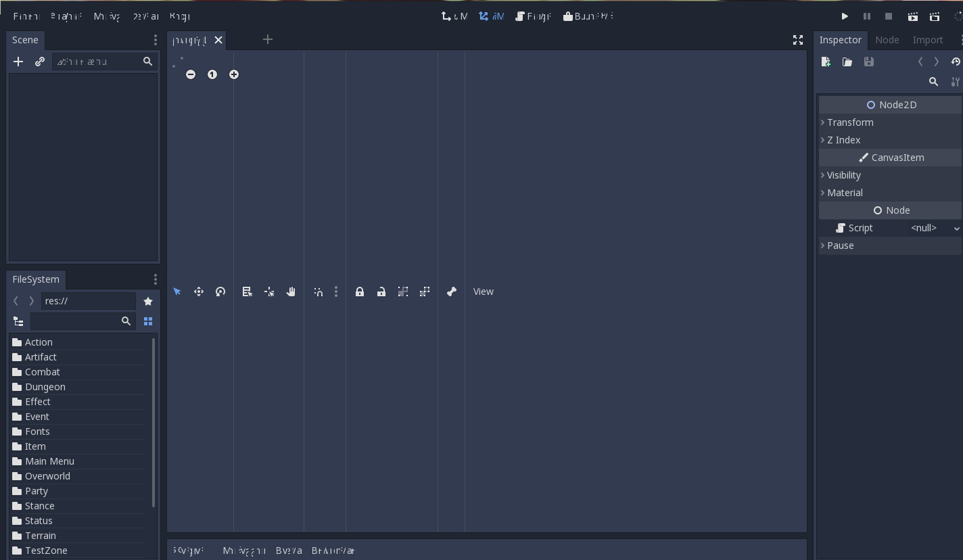This screenshot has width=963, height=560.
Task: Load a resource from disk
Action: [x=847, y=62]
